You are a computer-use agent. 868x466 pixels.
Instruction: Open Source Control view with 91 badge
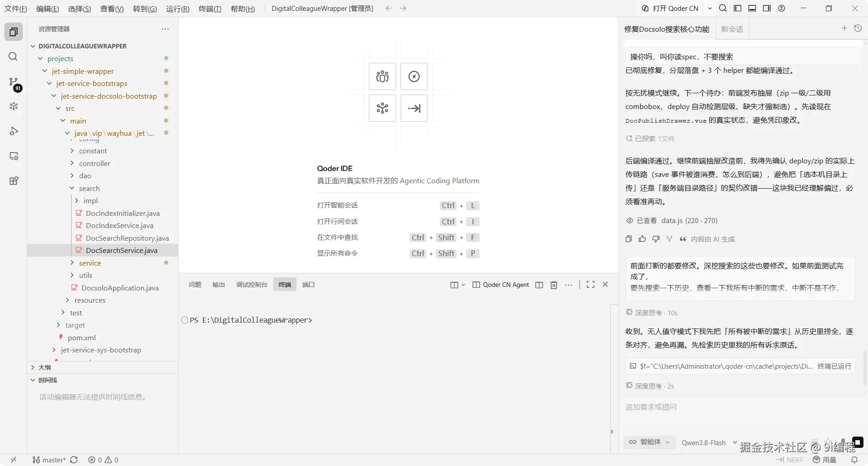click(x=14, y=82)
